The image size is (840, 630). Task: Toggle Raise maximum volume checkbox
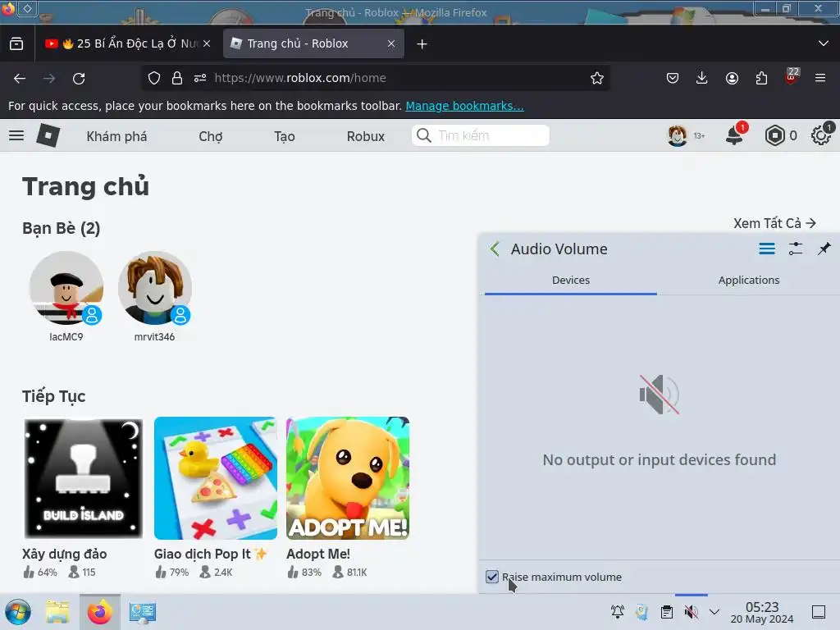coord(492,577)
